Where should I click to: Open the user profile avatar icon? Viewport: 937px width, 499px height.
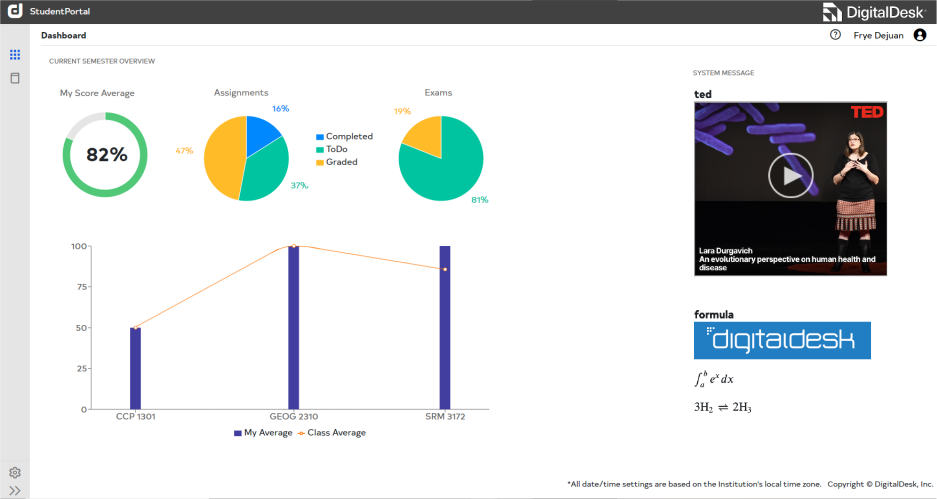point(920,35)
